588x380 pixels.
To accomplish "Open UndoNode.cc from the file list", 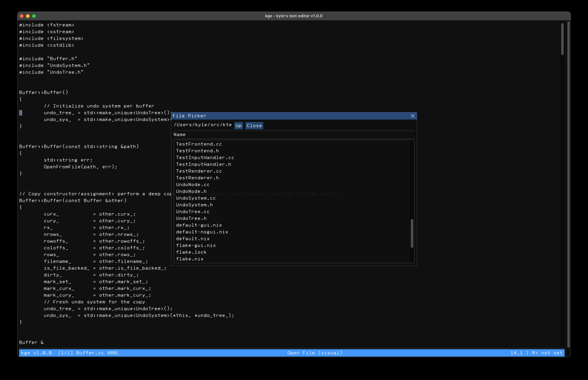I will pyautogui.click(x=193, y=184).
